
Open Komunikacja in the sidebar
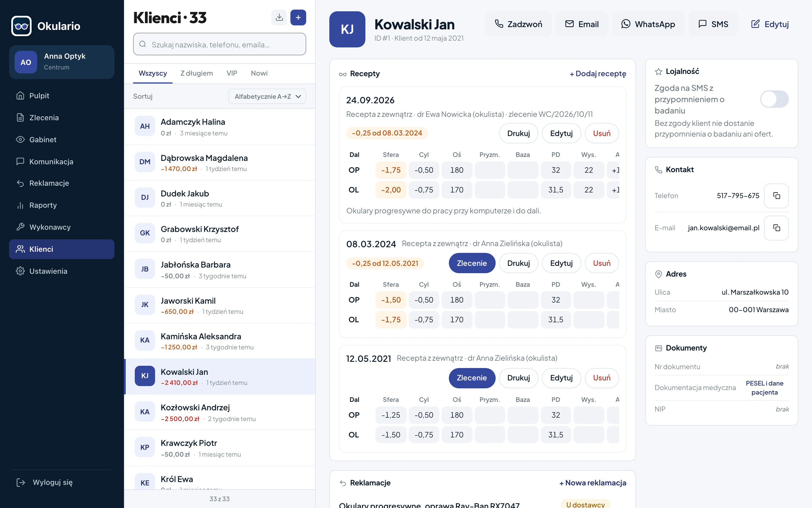62,162
